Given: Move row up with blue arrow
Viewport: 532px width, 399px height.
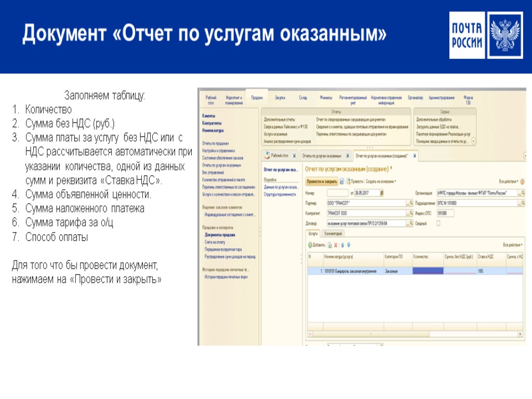Looking at the screenshot, I should 342,245.
